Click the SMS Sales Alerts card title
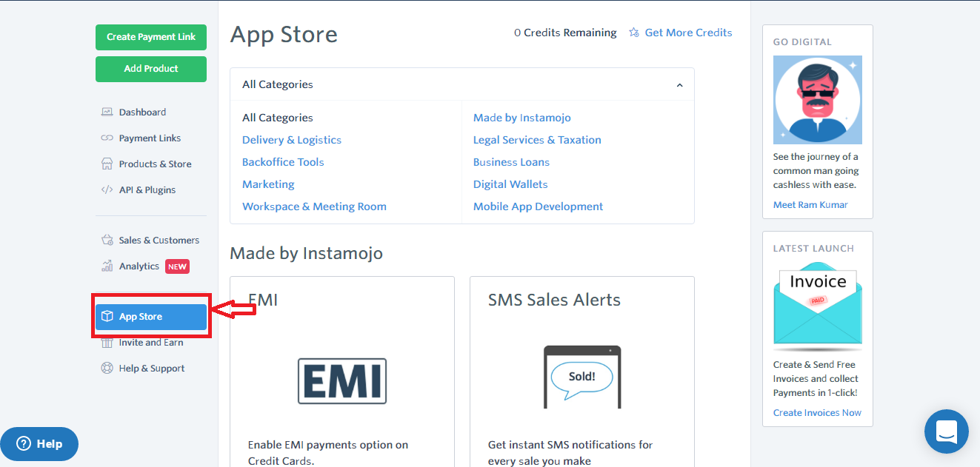The image size is (980, 467). click(x=554, y=300)
